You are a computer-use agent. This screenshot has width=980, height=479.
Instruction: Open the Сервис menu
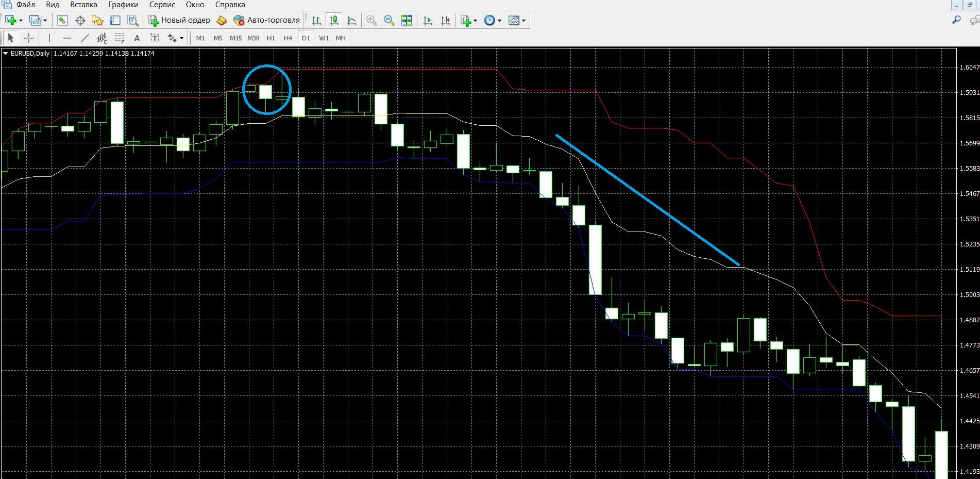tap(162, 5)
